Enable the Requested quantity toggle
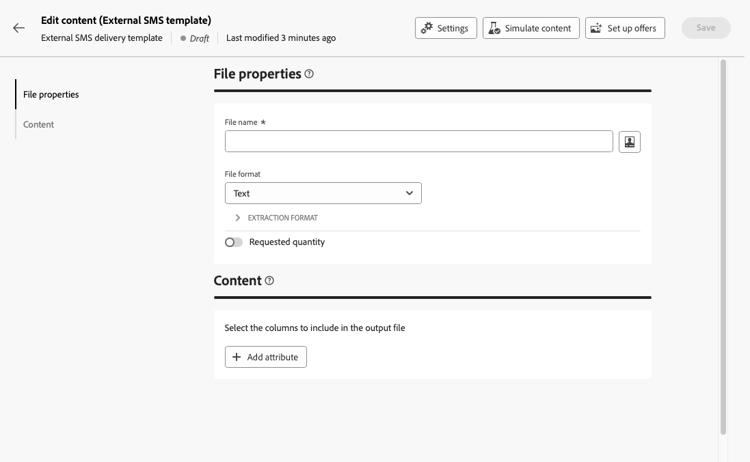 [233, 242]
